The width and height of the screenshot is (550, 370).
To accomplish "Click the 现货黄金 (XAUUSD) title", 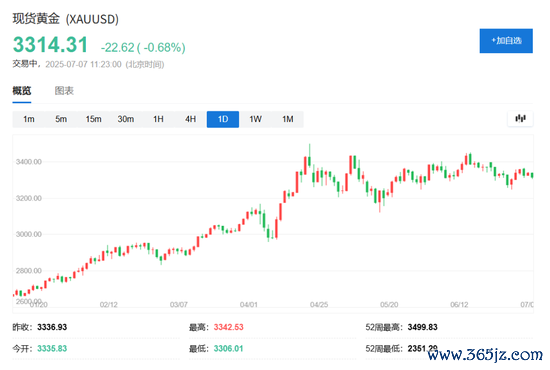I will [66, 19].
